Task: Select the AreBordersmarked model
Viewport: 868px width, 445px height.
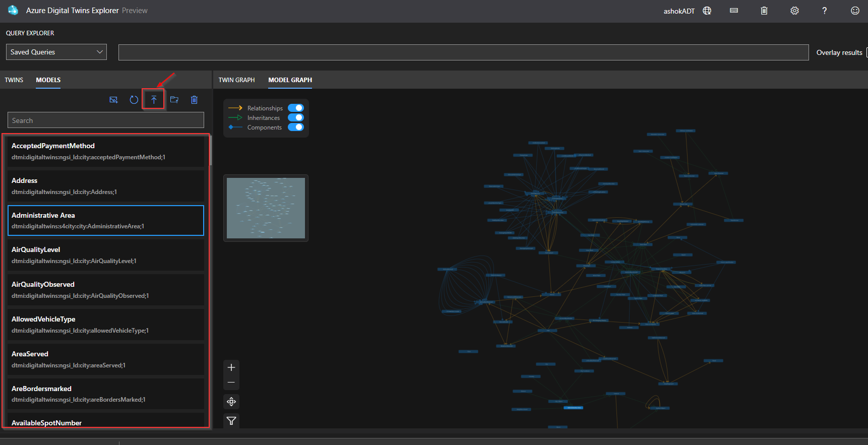Action: [106, 394]
